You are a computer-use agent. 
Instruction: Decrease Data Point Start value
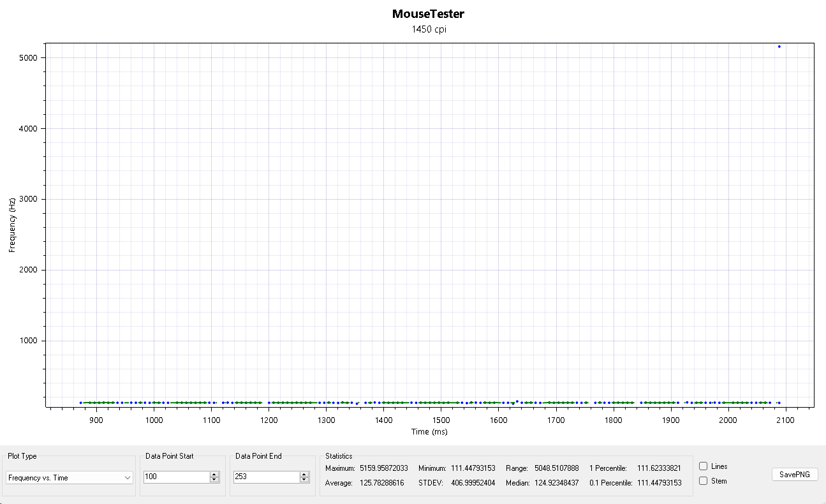(x=214, y=480)
